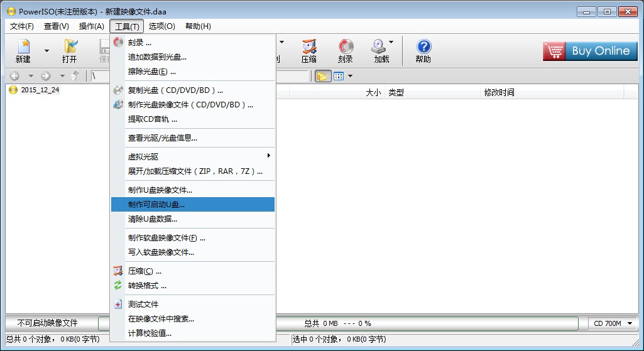This screenshot has width=644, height=351.
Task: Click the PowerISO title bar disc icon
Action: coord(11,11)
